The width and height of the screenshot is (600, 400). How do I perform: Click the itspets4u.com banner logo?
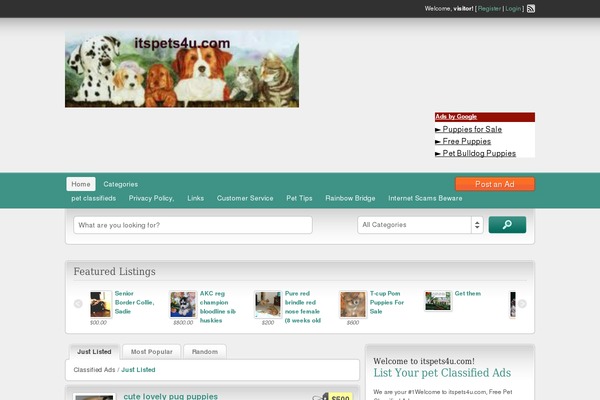tap(182, 69)
